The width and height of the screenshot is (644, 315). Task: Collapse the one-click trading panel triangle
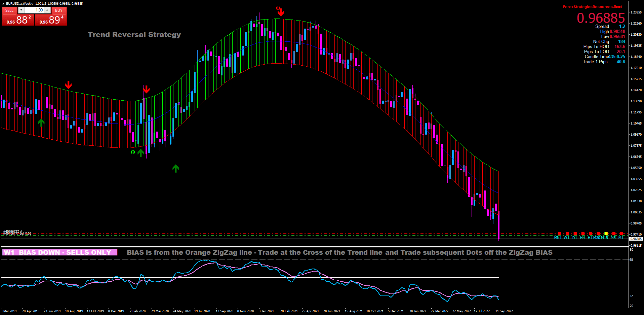(x=3, y=4)
